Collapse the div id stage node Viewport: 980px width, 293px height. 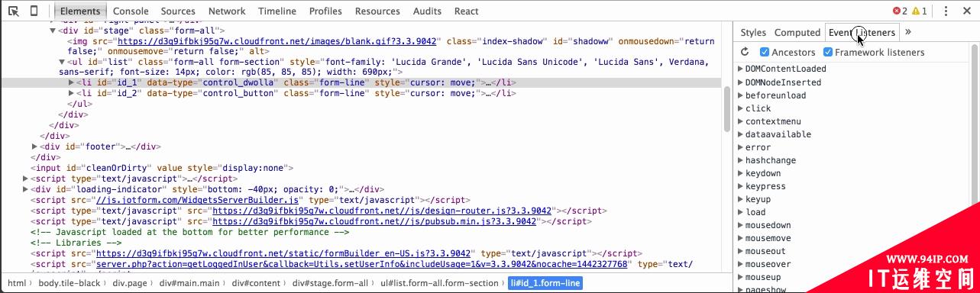point(53,31)
